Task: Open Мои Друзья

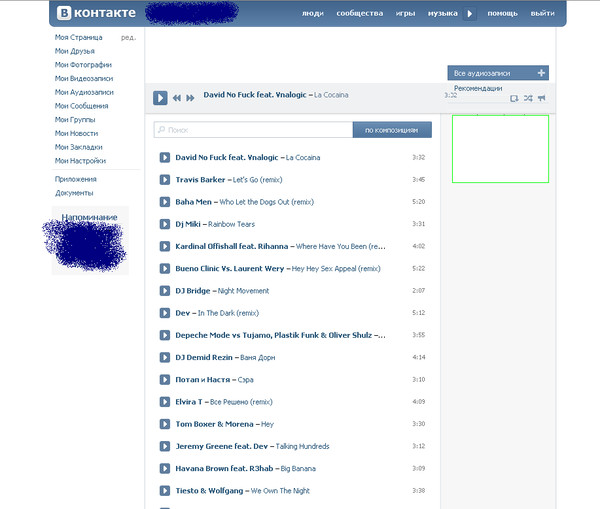Action: 75,51
